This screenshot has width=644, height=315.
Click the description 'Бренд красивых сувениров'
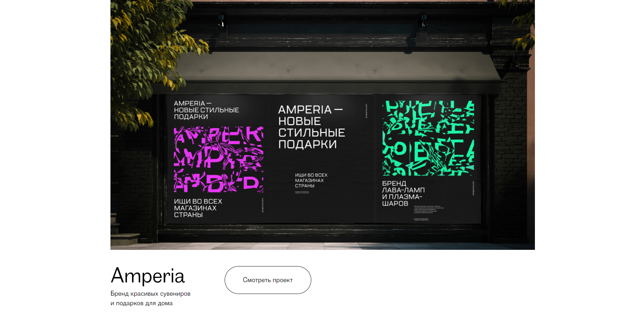pyautogui.click(x=150, y=294)
